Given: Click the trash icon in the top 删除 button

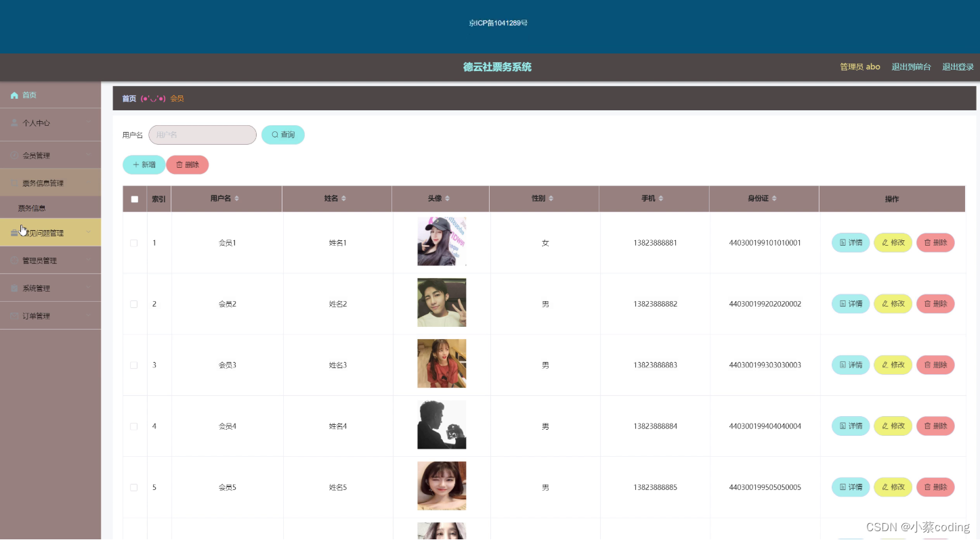Looking at the screenshot, I should click(x=179, y=164).
